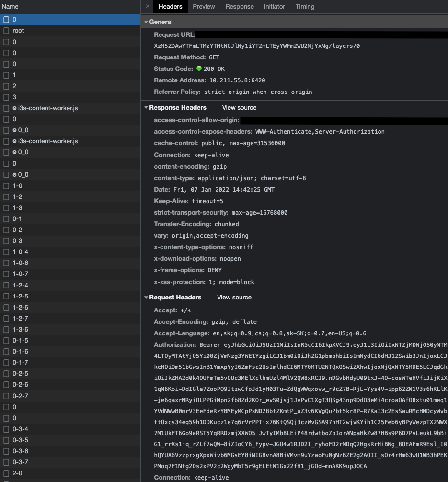Click the strict-origin-when-cross-origin referrer policy value
Screen dimensions: 448x482
pyautogui.click(x=258, y=92)
